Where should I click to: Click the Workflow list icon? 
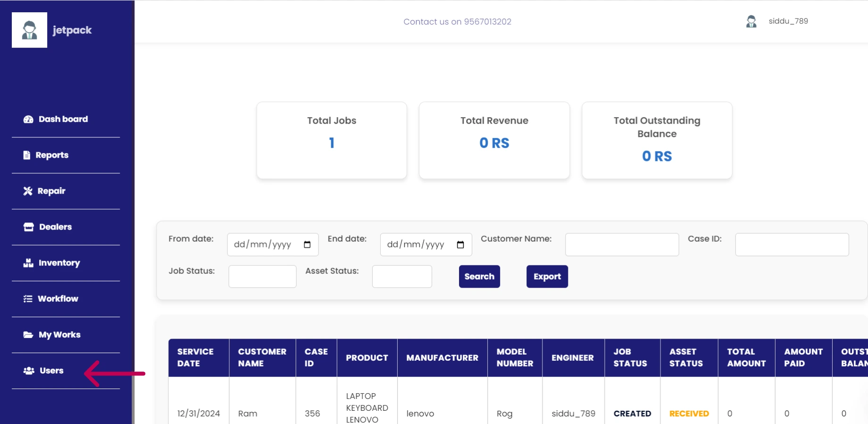click(x=28, y=299)
